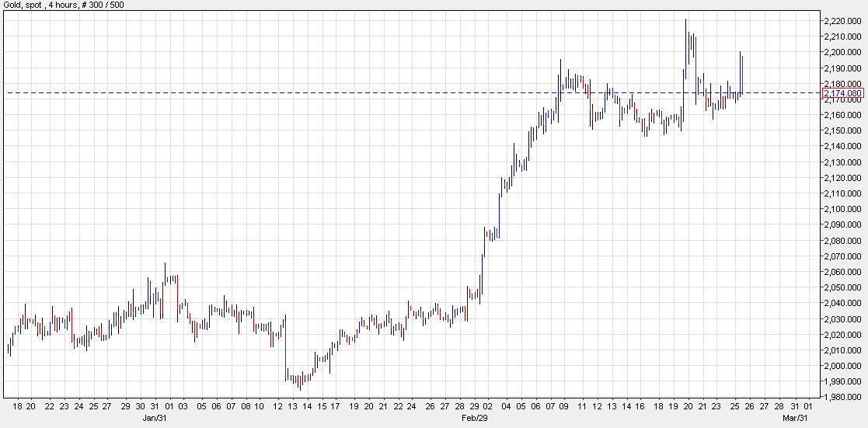Click the 2,160.000 price axis label

(842, 115)
